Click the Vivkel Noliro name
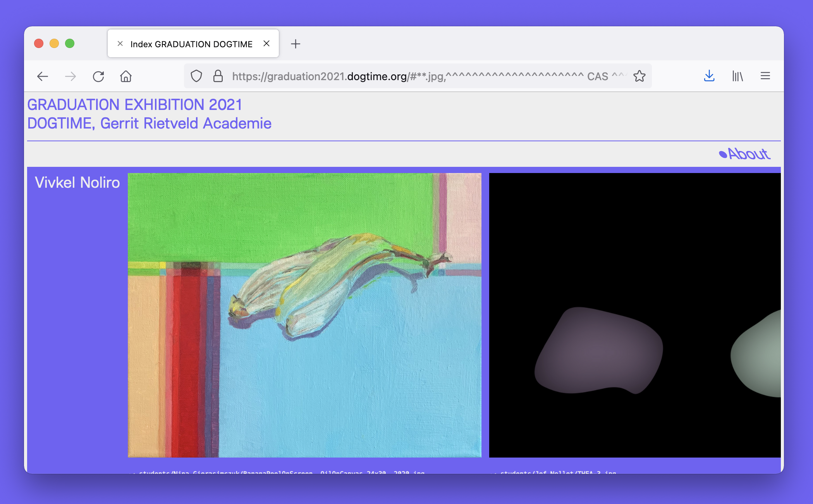Screen dimensions: 813x504 pos(77,183)
